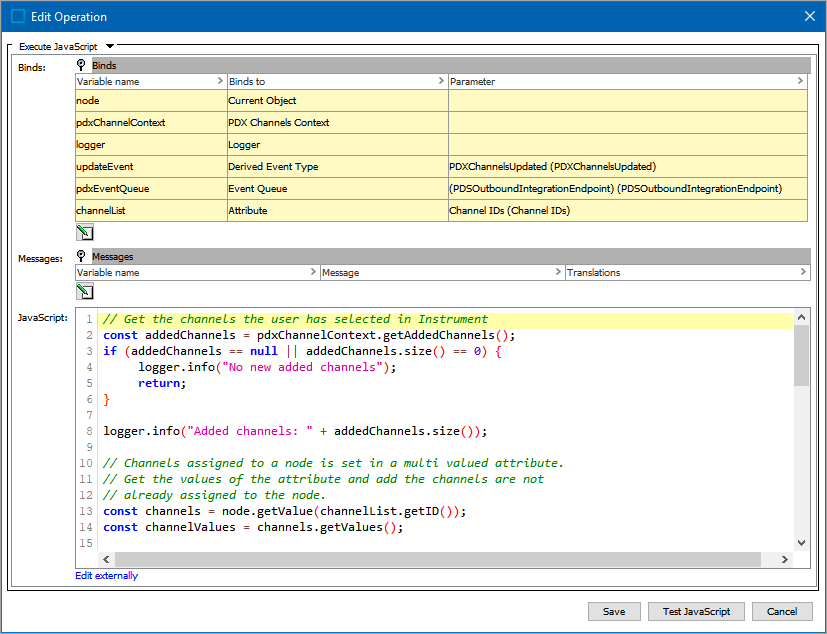Expand the Translations column header arrow
This screenshot has width=827, height=634.
(803, 272)
